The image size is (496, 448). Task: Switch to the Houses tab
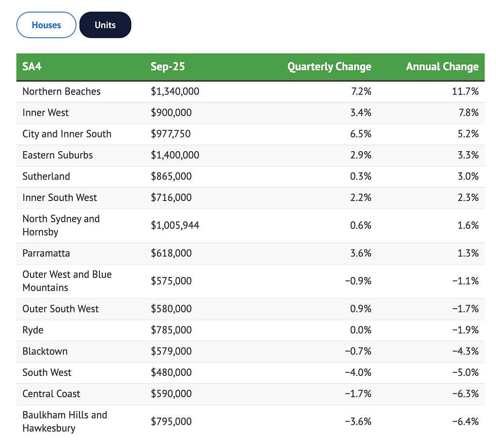point(46,25)
